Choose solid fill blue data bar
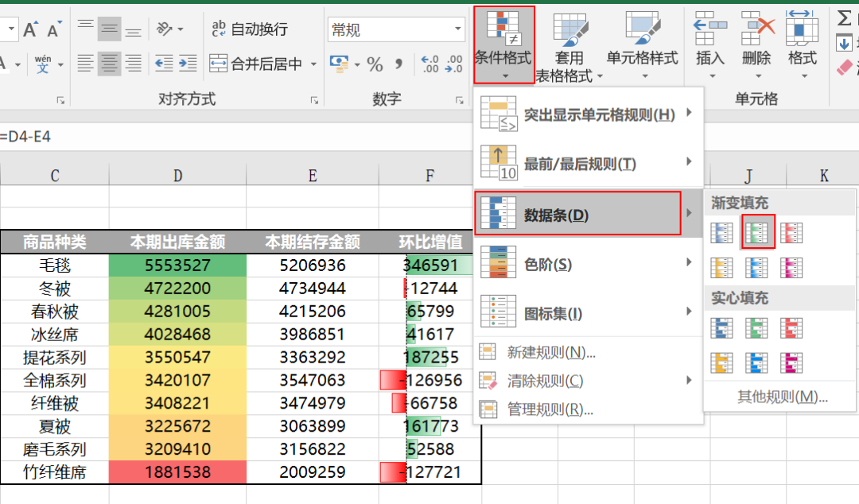Image resolution: width=859 pixels, height=504 pixels. click(x=721, y=328)
